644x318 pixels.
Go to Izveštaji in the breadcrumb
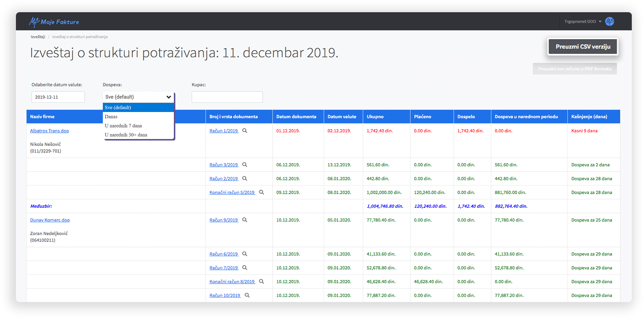click(38, 37)
